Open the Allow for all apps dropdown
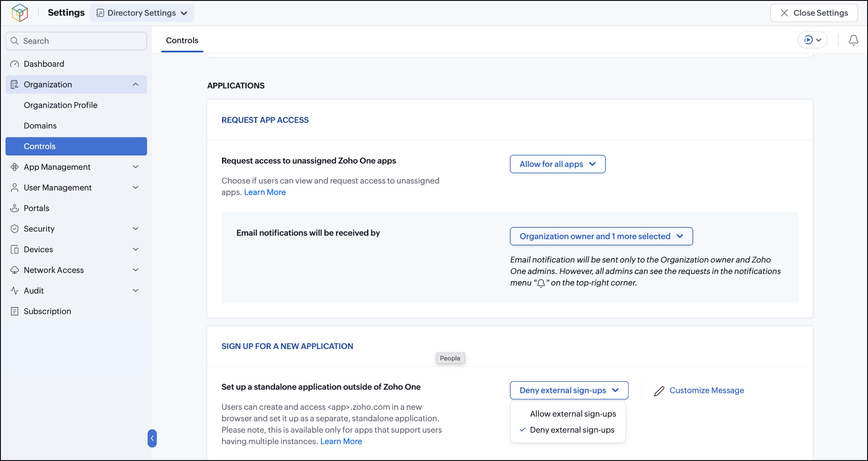 tap(558, 164)
